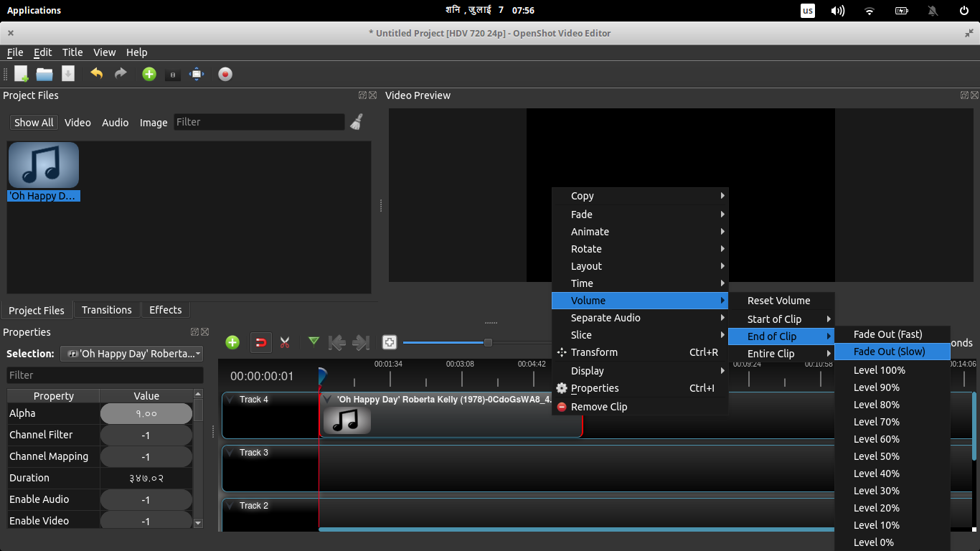Add a marker with the green triangle icon
The width and height of the screenshot is (980, 551).
314,342
